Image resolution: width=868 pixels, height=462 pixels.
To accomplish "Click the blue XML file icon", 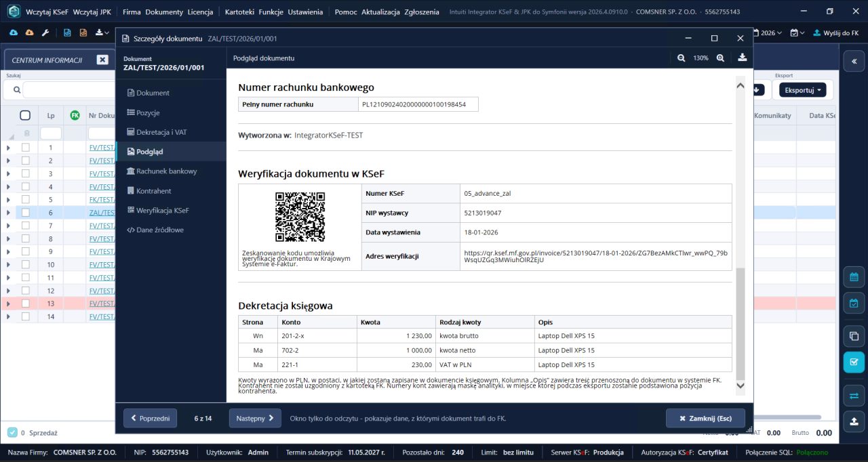I will coord(67,33).
